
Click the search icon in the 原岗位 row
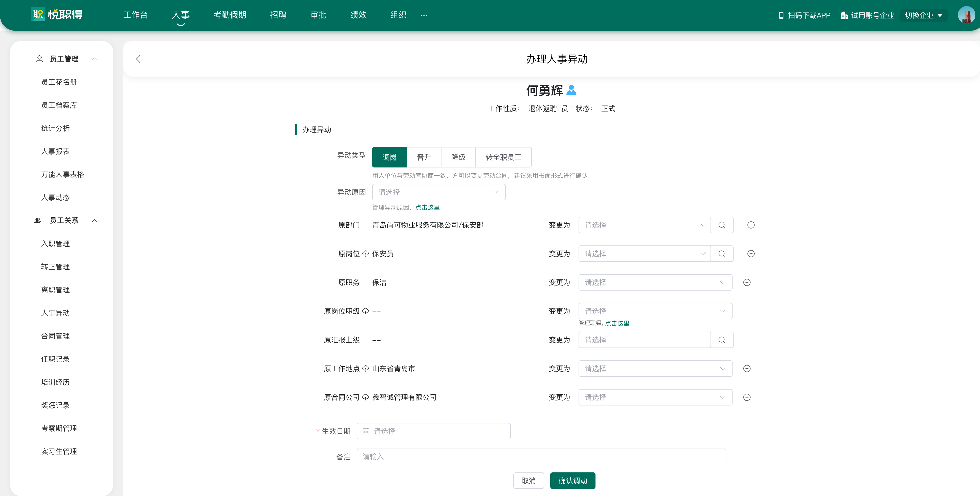tap(721, 254)
